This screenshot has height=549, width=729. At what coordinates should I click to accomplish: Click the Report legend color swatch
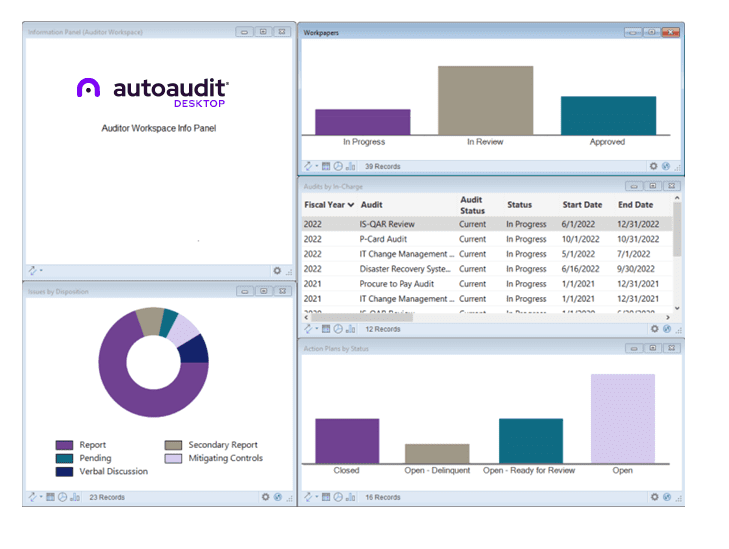[64, 445]
